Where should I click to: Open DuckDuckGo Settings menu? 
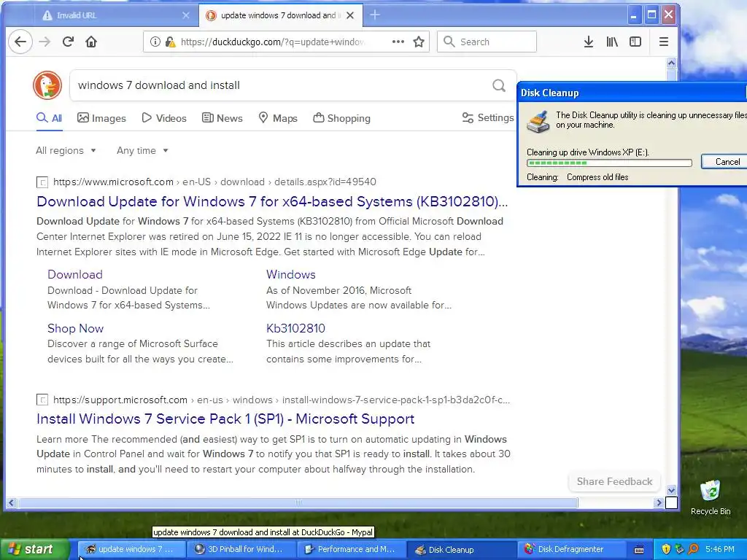pyautogui.click(x=488, y=117)
